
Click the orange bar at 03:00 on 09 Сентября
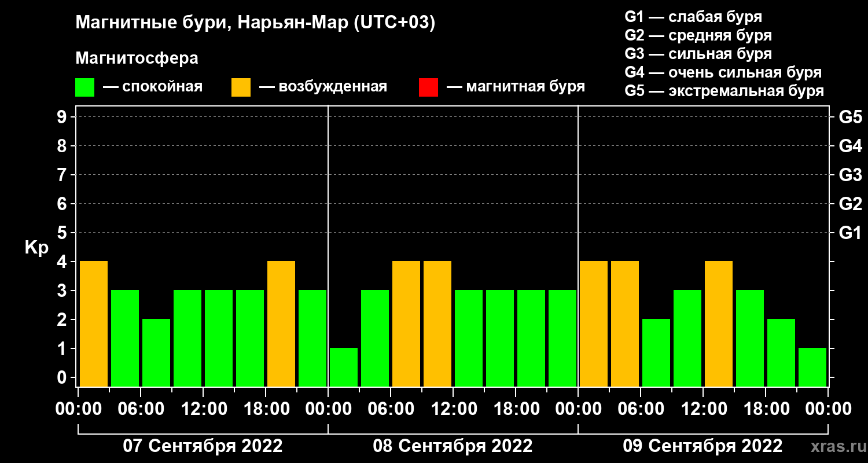[625, 324]
